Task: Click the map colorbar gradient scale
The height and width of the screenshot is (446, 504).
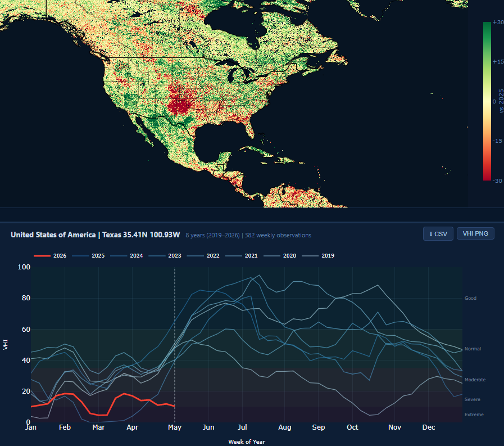Action: [x=487, y=101]
